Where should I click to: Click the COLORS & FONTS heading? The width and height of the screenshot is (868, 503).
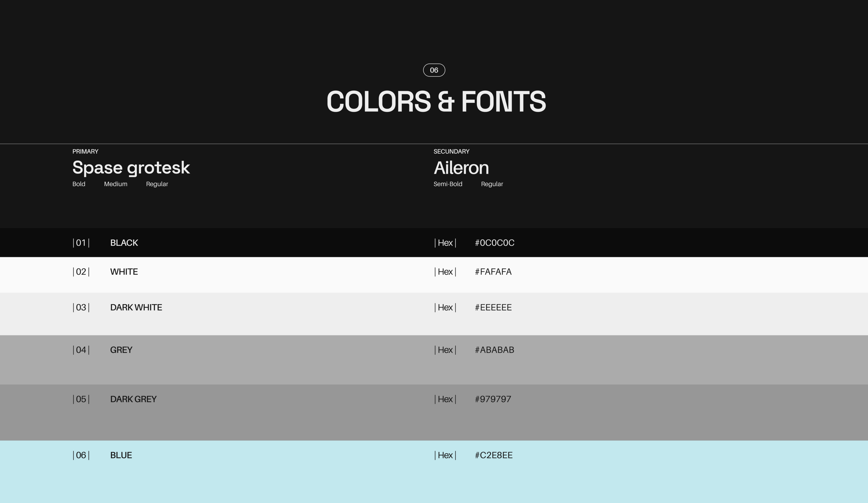click(x=436, y=102)
